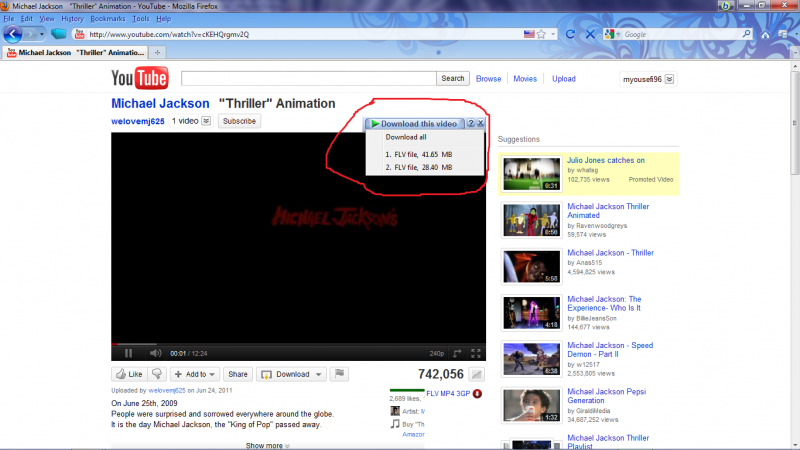Open the Help menu
This screenshot has width=800, height=450.
point(163,18)
